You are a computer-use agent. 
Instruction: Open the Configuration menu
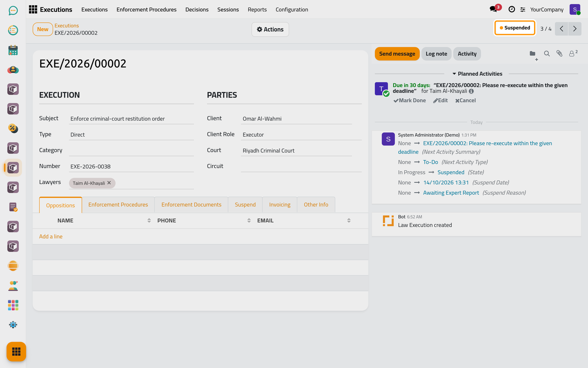(x=292, y=10)
